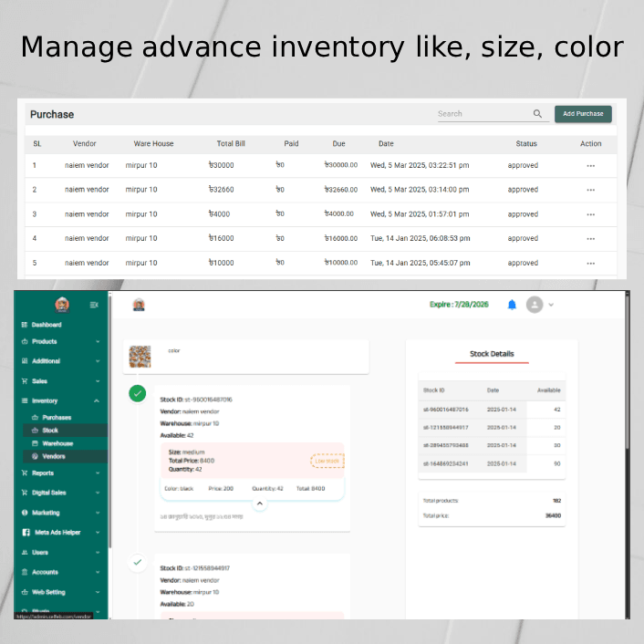Switch to the Stock Details tab

pyautogui.click(x=492, y=354)
